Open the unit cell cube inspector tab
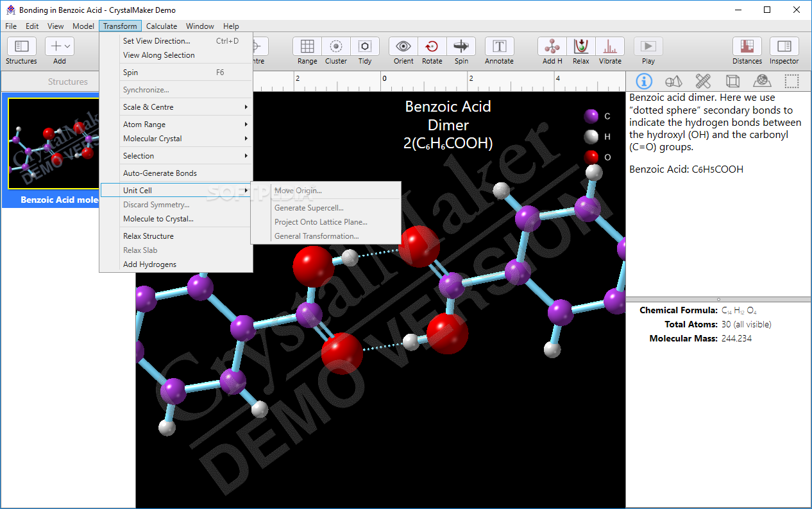Viewport: 812px width, 509px height. coord(732,81)
